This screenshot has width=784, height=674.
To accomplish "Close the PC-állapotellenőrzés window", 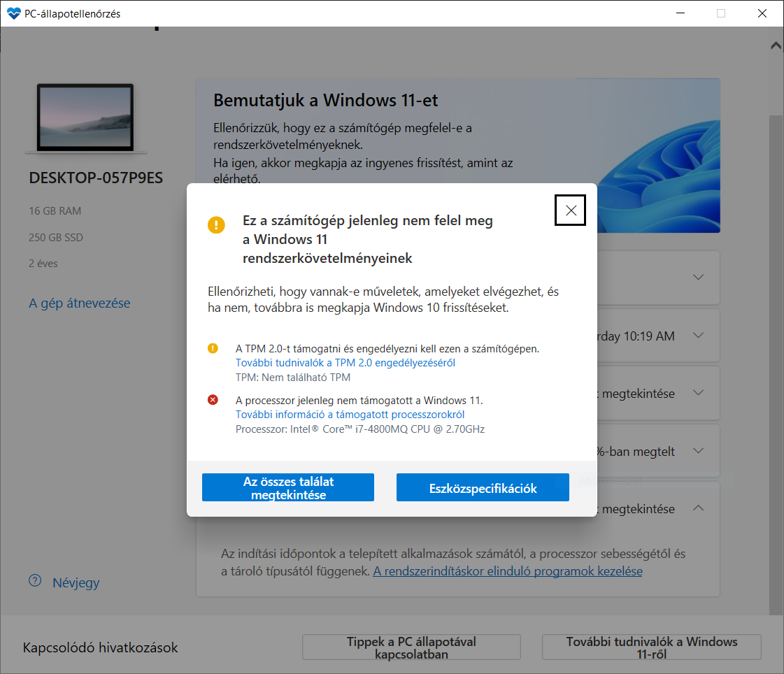I will point(762,13).
